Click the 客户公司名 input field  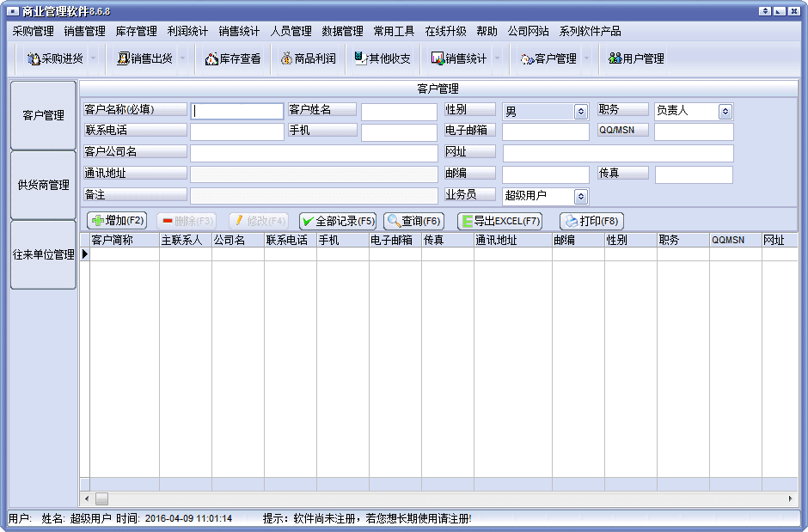coord(314,153)
